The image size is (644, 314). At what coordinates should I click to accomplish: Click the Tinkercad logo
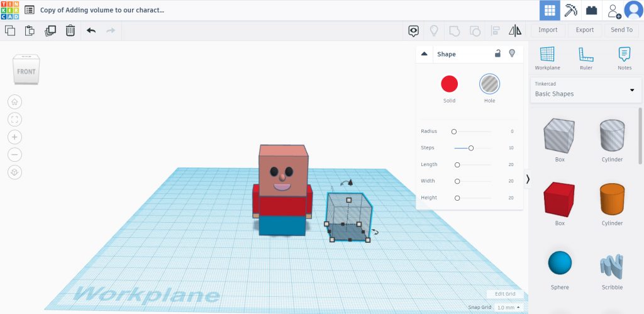(9, 10)
